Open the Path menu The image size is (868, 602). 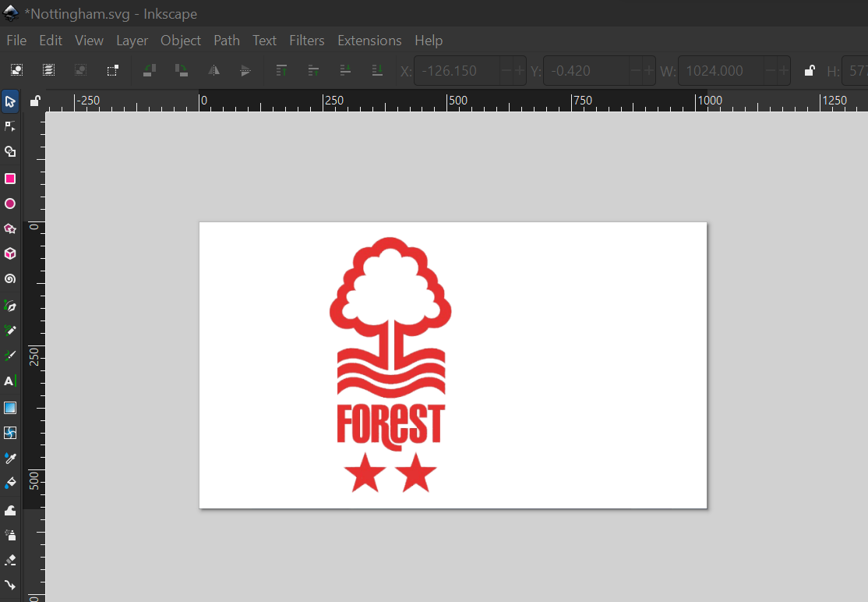point(227,41)
